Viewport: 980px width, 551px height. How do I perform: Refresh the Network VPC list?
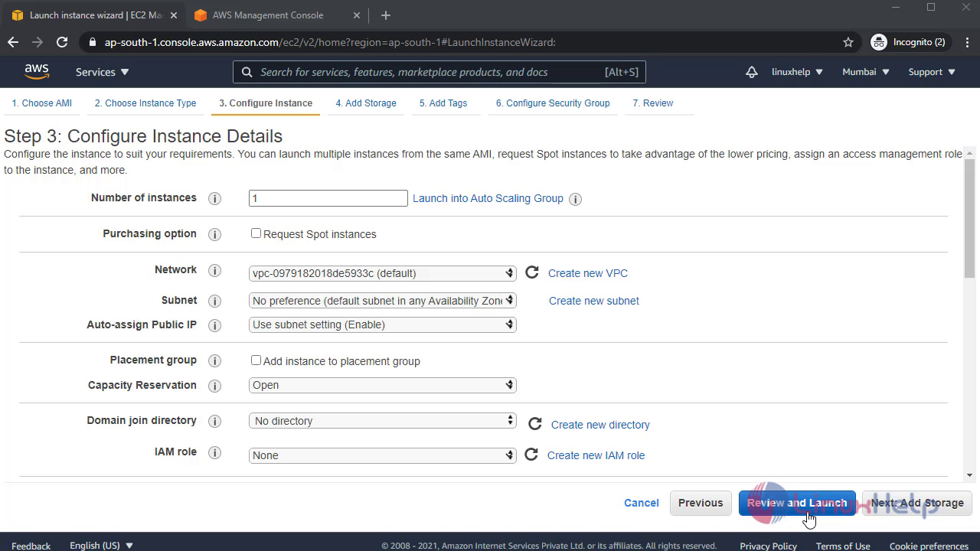[x=532, y=272]
